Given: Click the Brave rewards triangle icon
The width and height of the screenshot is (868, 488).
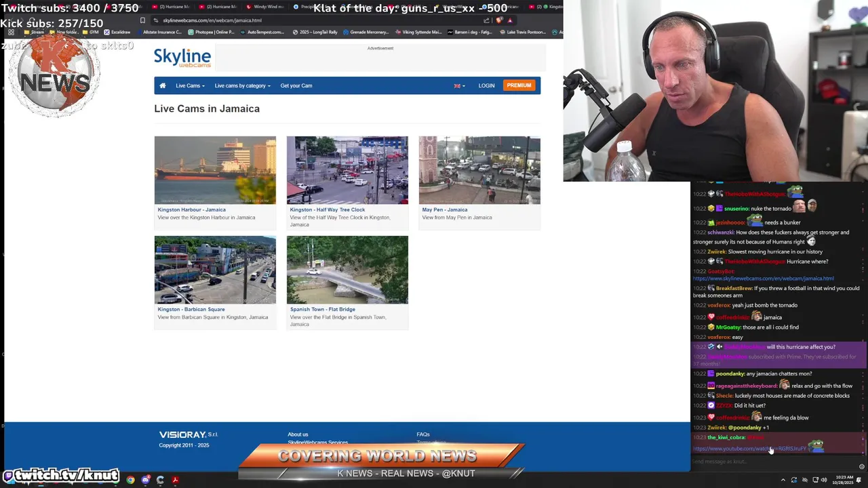Looking at the screenshot, I should (x=510, y=20).
